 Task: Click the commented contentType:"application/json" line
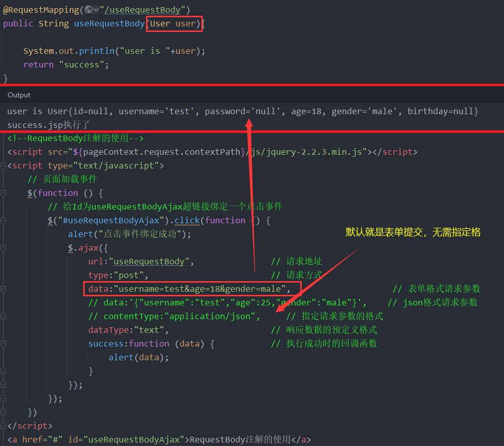[x=174, y=316]
